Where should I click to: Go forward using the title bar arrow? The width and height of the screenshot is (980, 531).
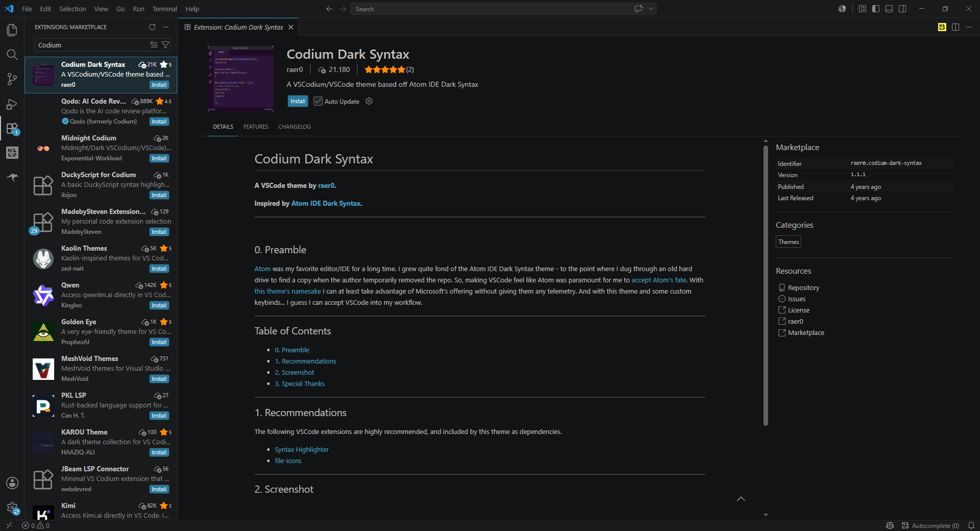[x=343, y=9]
